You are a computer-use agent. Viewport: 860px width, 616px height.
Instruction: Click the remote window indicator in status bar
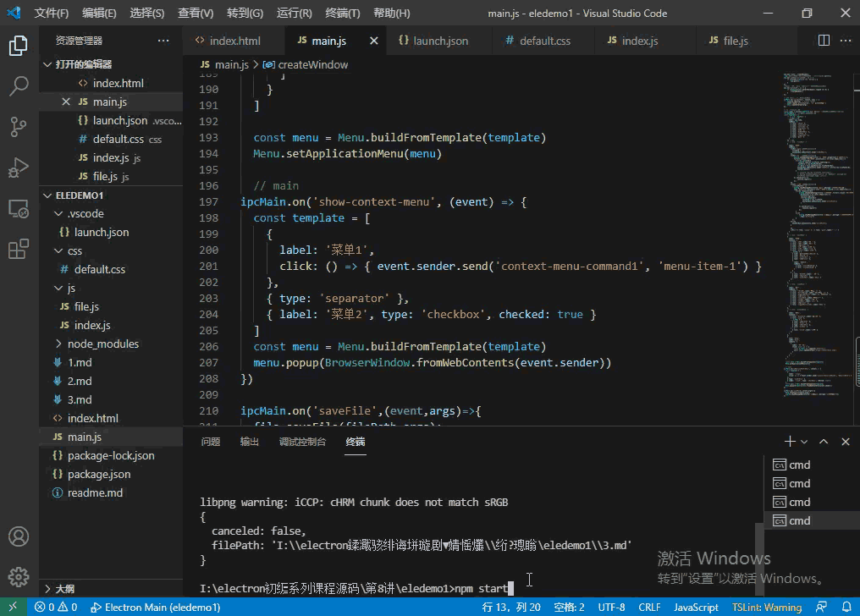(14, 608)
